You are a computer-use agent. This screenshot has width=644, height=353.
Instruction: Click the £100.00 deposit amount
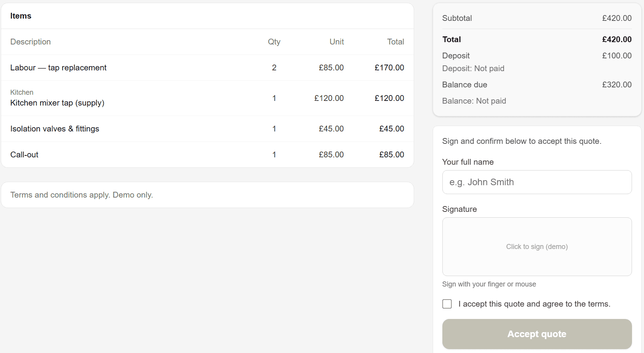click(617, 56)
